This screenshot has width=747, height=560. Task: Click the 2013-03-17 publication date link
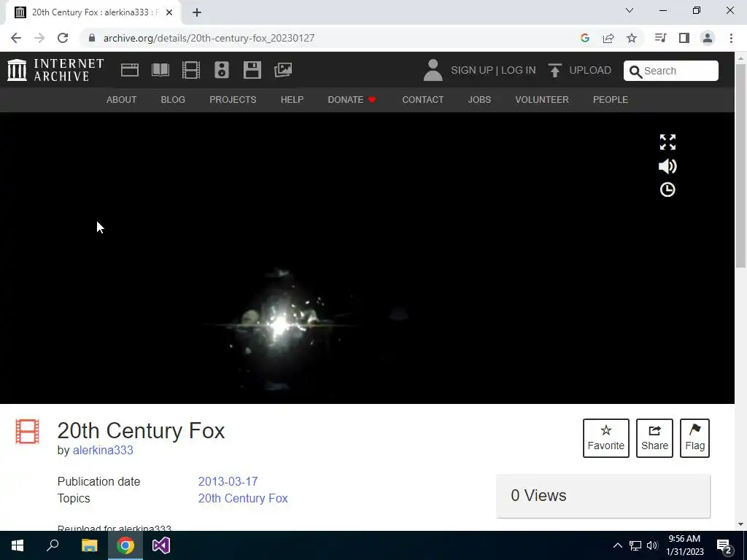(x=228, y=481)
